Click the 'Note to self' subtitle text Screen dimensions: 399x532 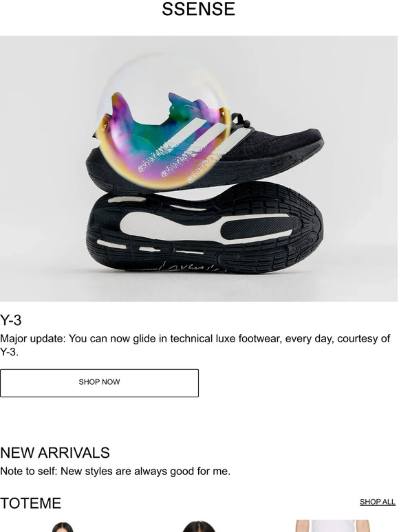tap(115, 471)
